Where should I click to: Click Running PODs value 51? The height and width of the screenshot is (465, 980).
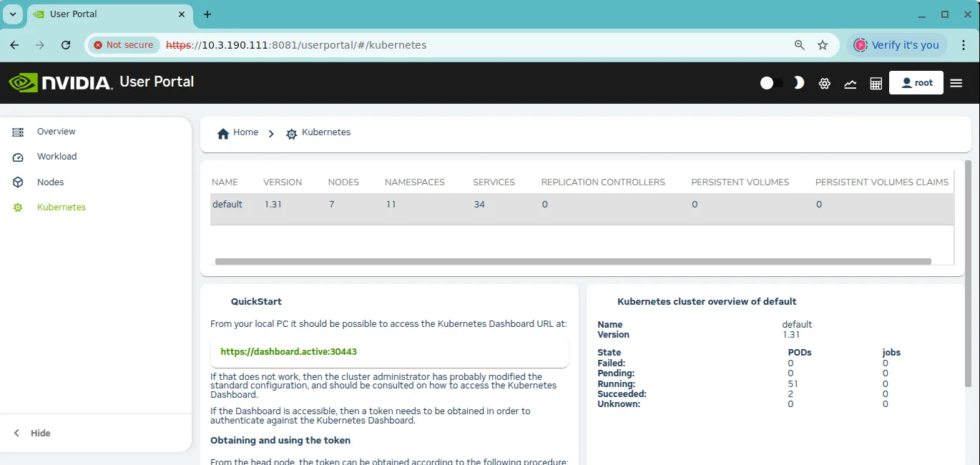[x=793, y=384]
